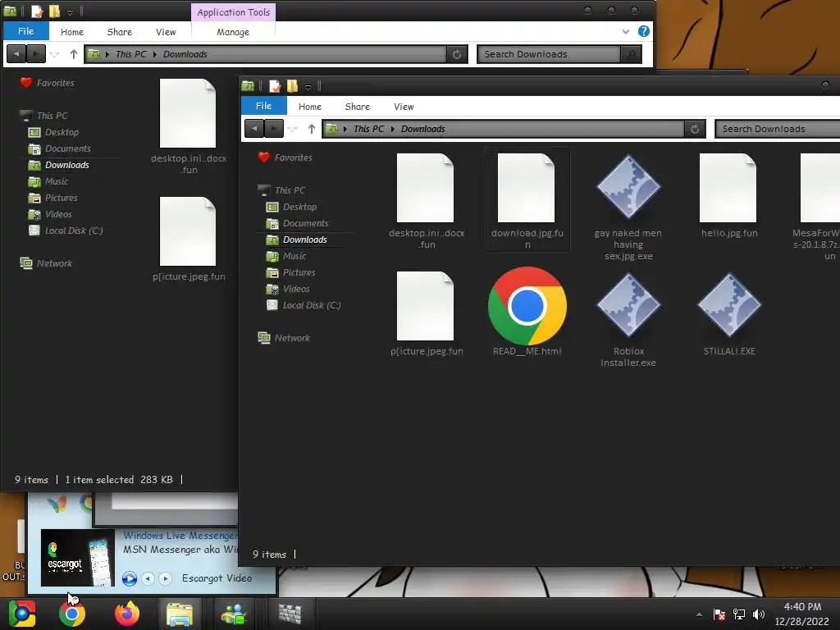840x630 pixels.
Task: Click Search Downloads field in front window
Action: coord(777,129)
